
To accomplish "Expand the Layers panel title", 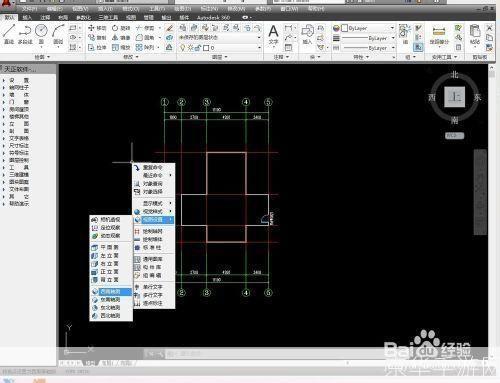I will point(220,57).
